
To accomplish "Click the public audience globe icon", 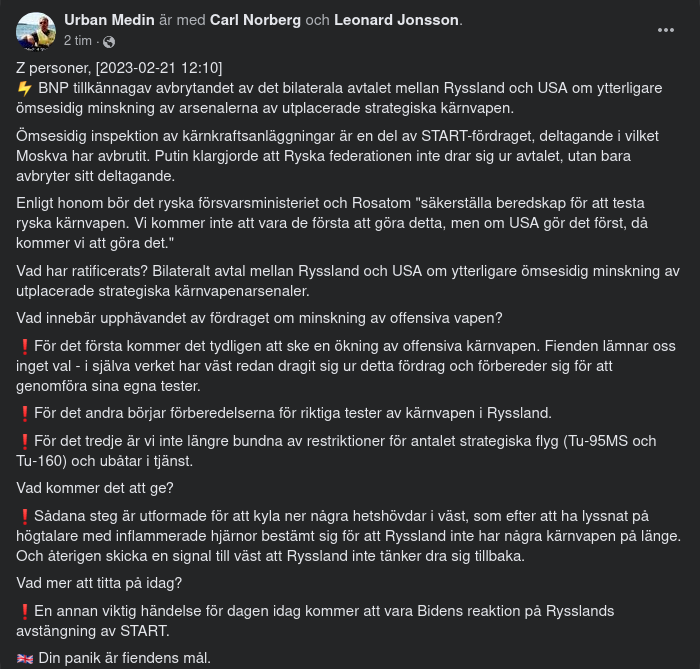I will tap(109, 41).
